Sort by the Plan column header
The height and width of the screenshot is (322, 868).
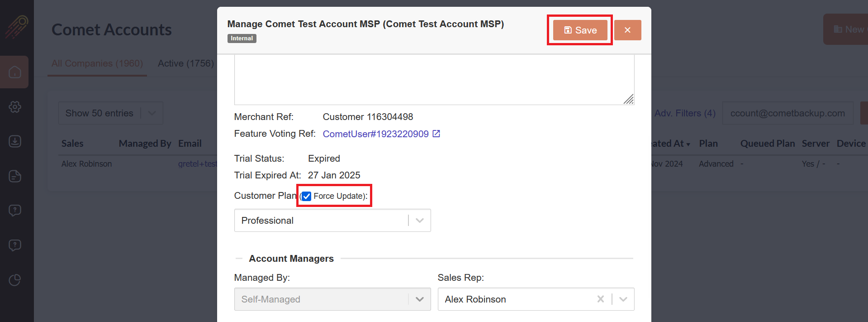click(x=708, y=144)
